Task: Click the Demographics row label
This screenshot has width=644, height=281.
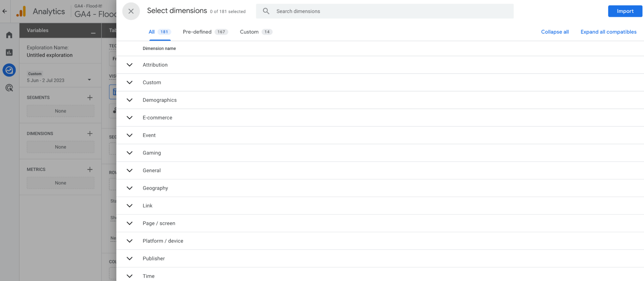Action: click(x=159, y=100)
